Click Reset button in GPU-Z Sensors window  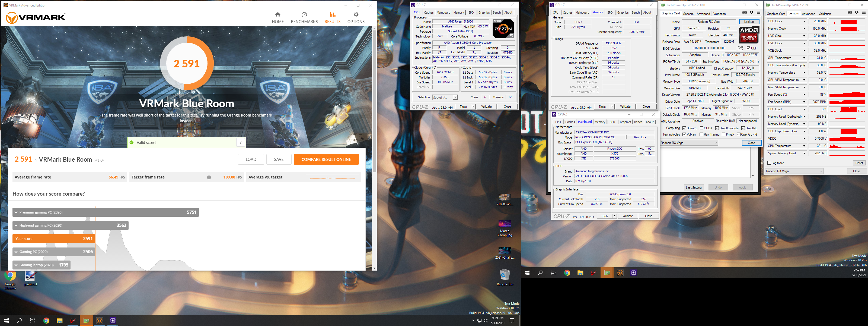tap(859, 163)
